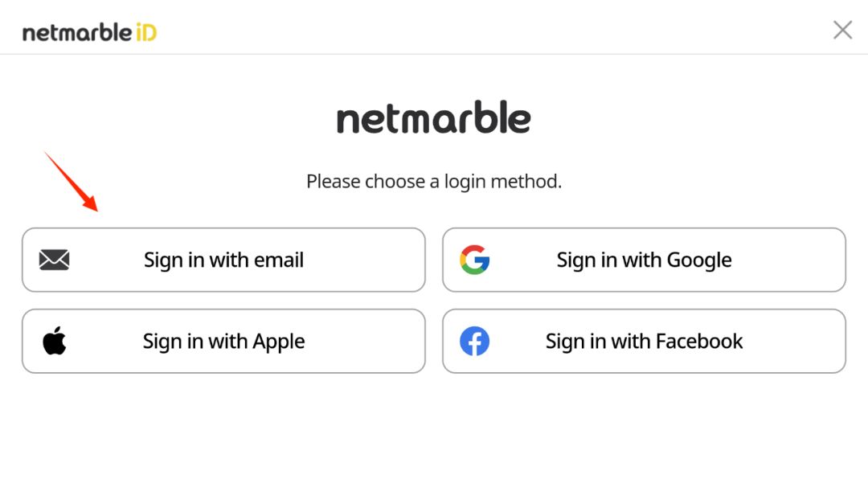Screen dimensions: 868x488
Task: Click the yellow "iD" in header logo
Action: pyautogui.click(x=145, y=32)
